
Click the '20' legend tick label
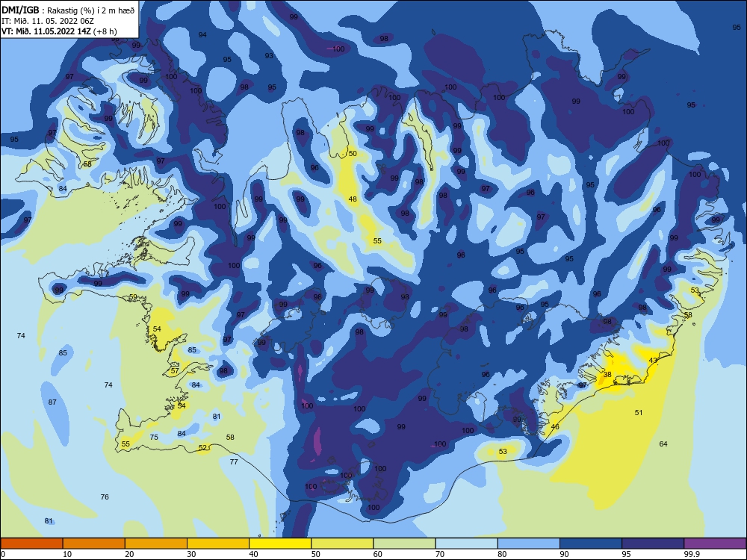click(129, 554)
